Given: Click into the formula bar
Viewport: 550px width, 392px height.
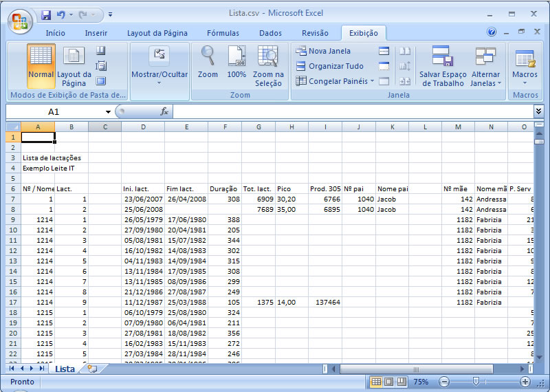Looking at the screenshot, I should coord(353,112).
